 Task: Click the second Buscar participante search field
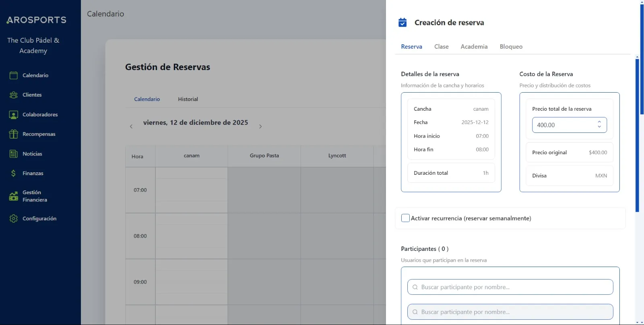tap(510, 312)
